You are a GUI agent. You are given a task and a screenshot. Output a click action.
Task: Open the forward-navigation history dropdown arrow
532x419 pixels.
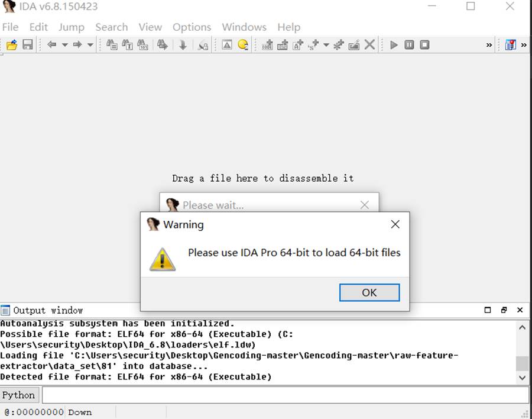click(90, 44)
